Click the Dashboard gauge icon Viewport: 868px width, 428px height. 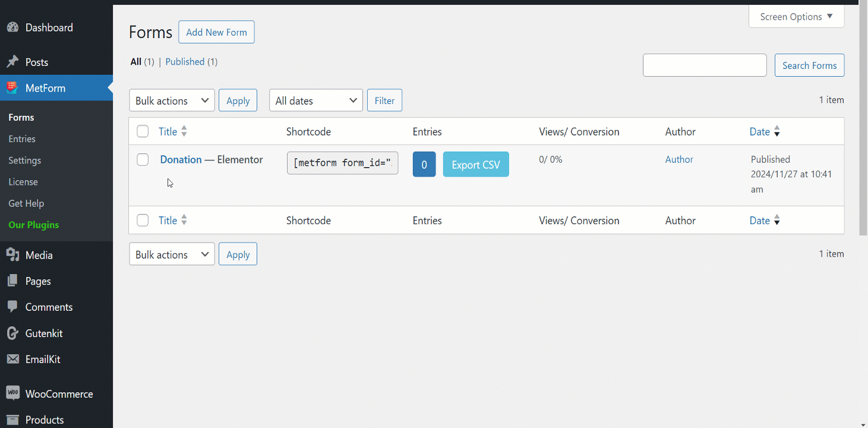(12, 28)
